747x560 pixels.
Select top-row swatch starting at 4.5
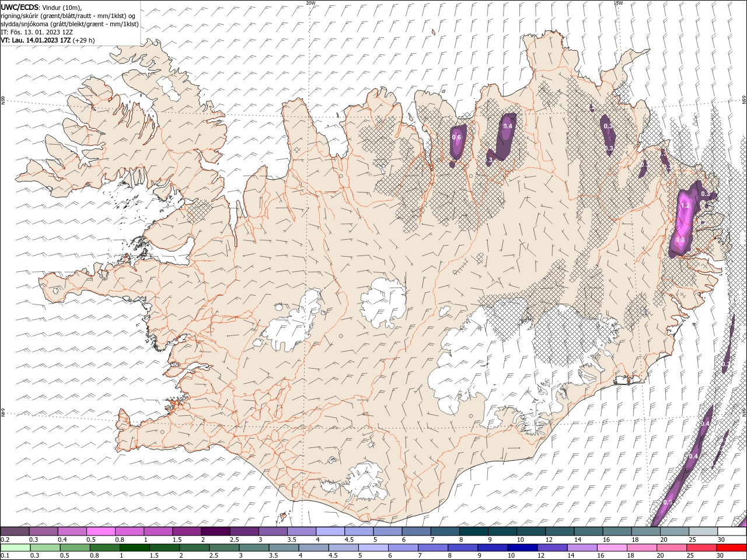pos(358,531)
